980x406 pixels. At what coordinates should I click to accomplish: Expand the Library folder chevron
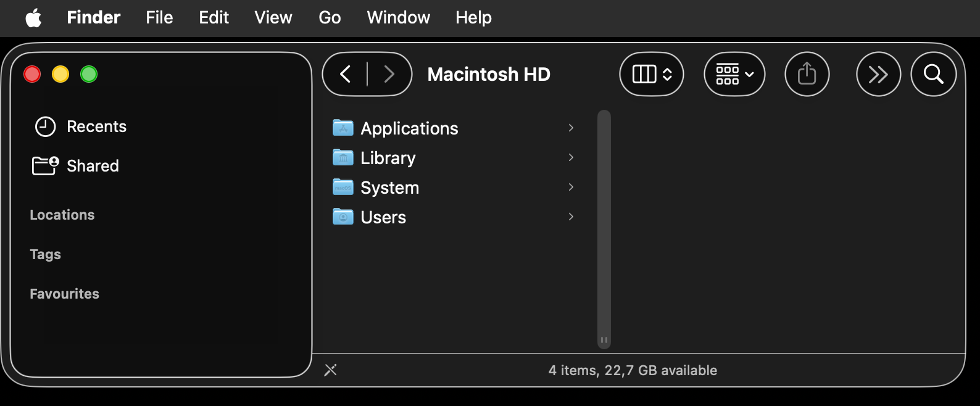pos(571,157)
